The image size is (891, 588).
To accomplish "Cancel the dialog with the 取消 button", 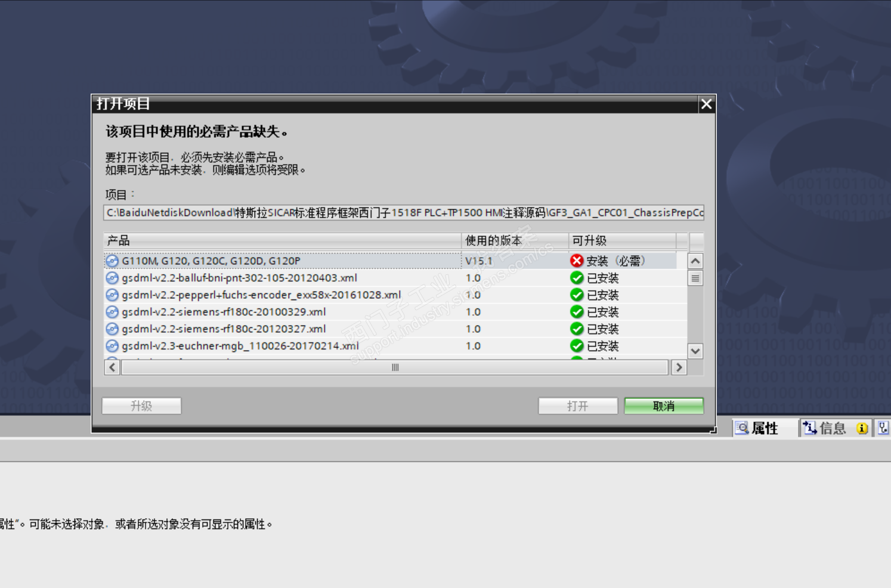I will [664, 406].
